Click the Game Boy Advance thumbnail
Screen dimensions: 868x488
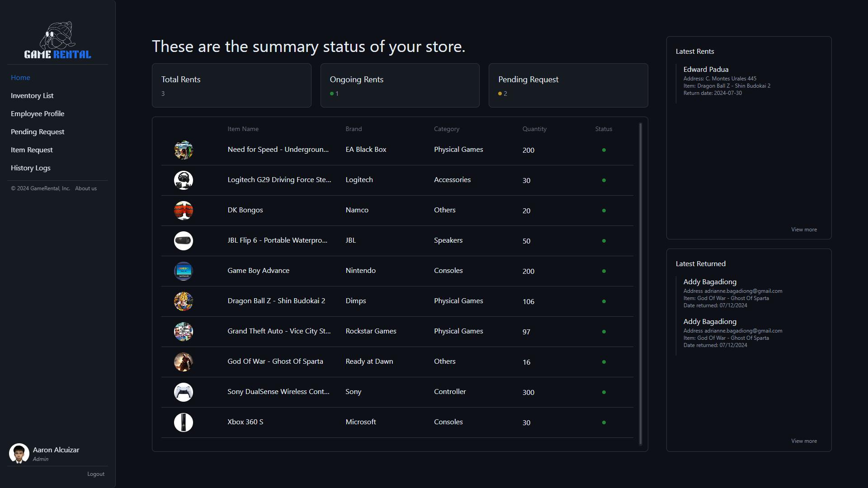click(184, 271)
